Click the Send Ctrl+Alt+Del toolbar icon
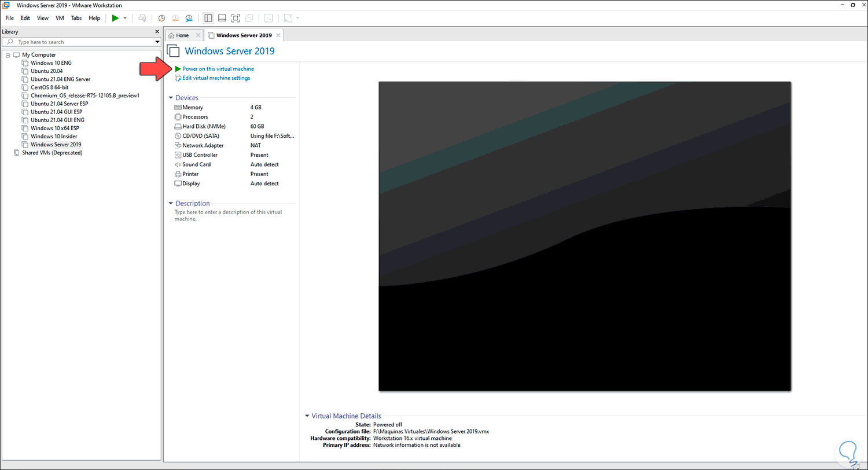 (142, 18)
